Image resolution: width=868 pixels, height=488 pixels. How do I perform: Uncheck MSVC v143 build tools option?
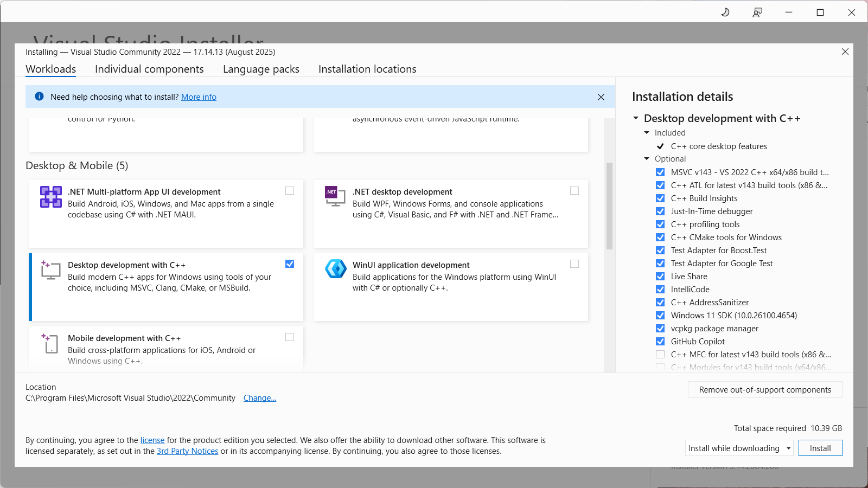[660, 172]
